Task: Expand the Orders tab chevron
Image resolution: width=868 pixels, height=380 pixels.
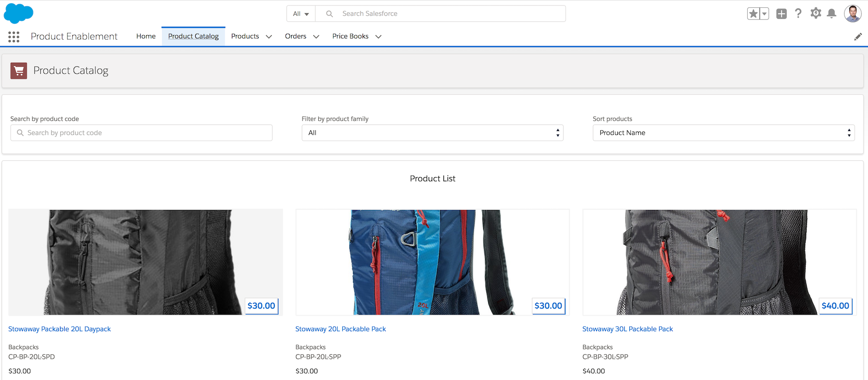Action: click(316, 37)
